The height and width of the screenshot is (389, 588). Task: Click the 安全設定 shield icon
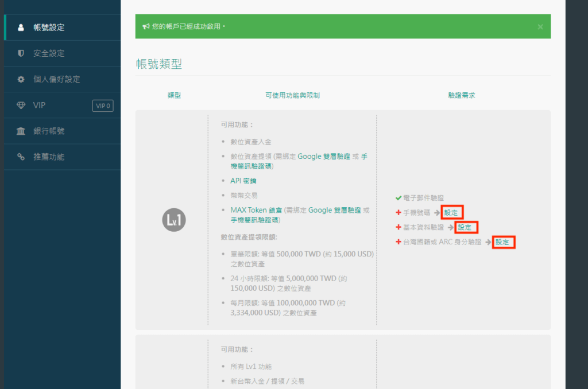click(21, 53)
